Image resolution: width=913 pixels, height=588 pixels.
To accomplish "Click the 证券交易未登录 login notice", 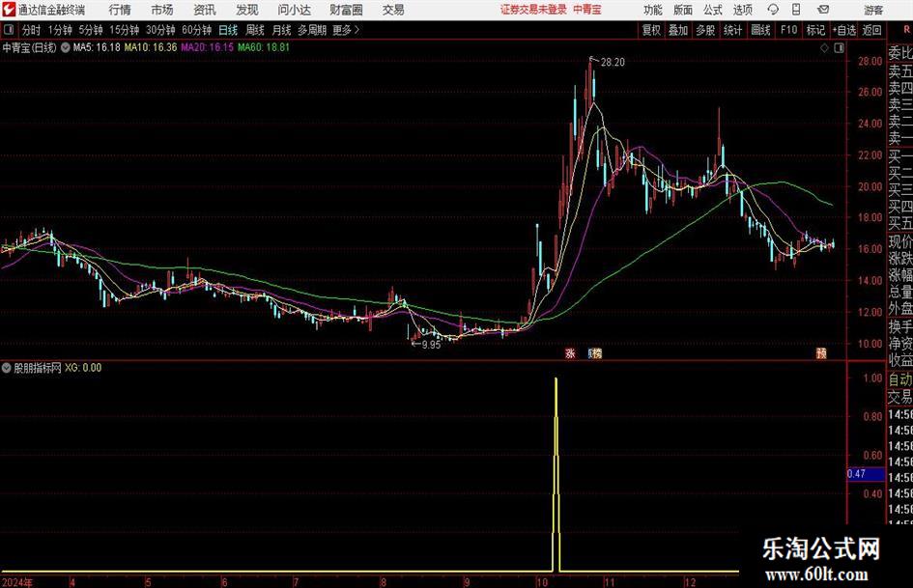I will tap(533, 10).
